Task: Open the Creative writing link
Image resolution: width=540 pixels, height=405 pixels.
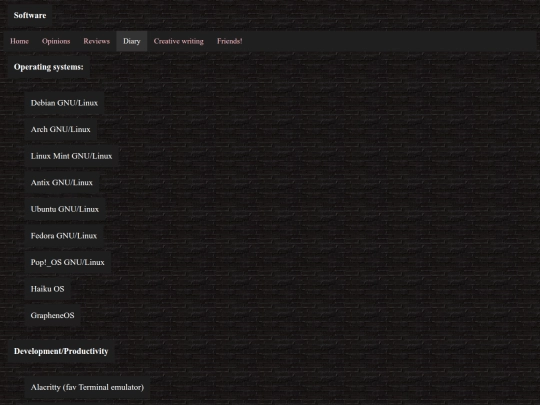Action: 178,41
